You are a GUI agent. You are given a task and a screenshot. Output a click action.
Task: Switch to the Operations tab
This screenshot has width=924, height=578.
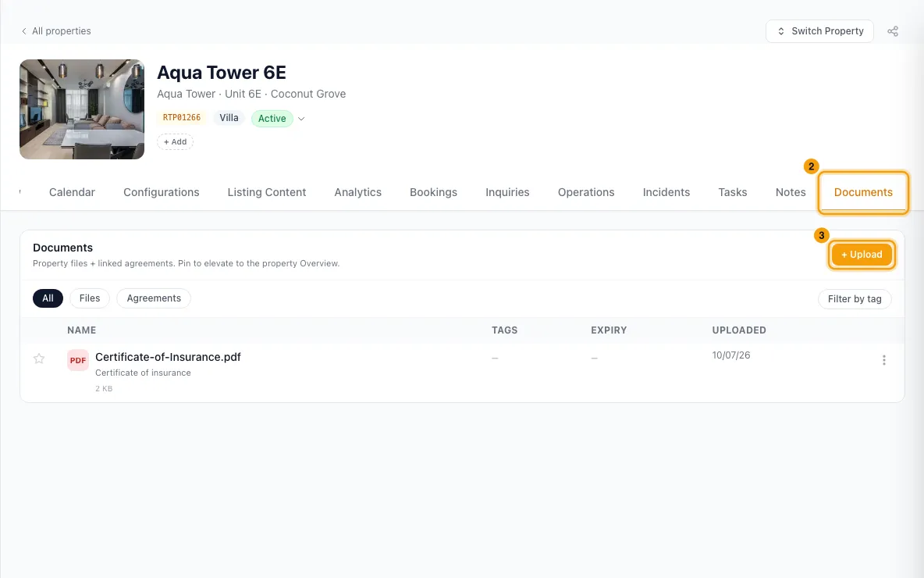tap(586, 192)
